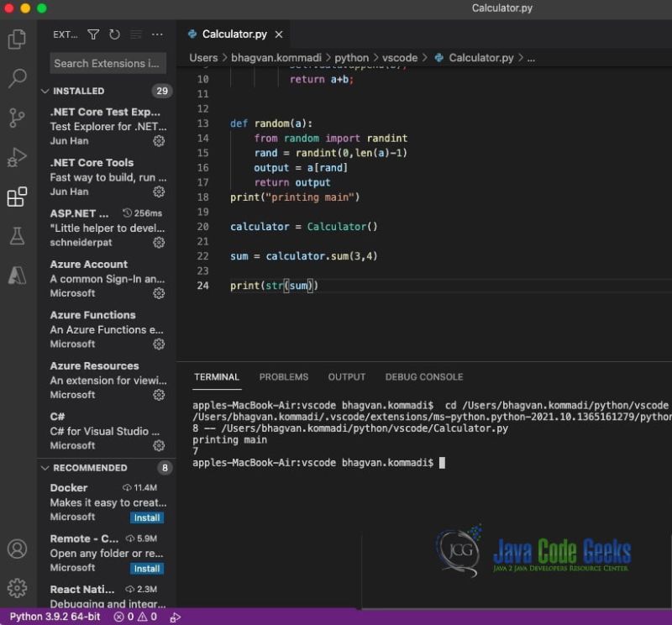Switch to the DEBUG CONSOLE tab
Viewport: 672px width, 625px height.
point(424,376)
